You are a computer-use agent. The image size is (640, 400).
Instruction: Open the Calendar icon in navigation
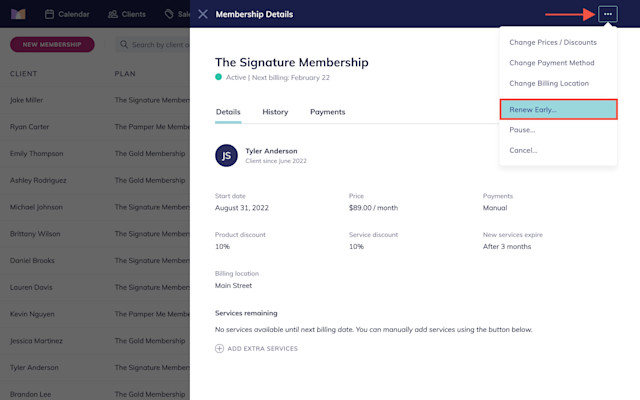[x=49, y=14]
